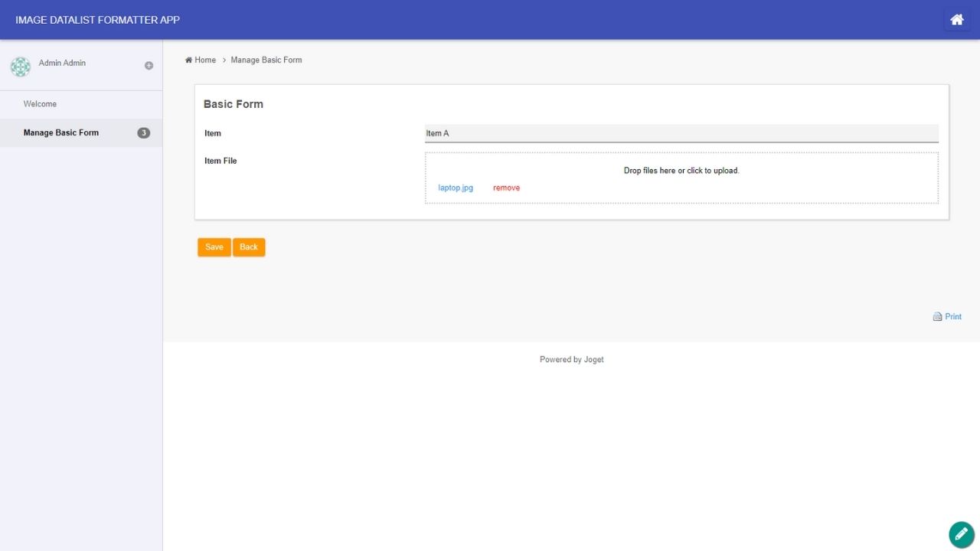Click the small house icon in breadcrumb
Screen dimensions: 980x551
(x=188, y=60)
